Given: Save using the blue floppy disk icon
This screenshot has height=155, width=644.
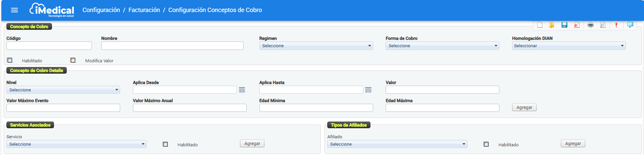Looking at the screenshot, I should [564, 25].
